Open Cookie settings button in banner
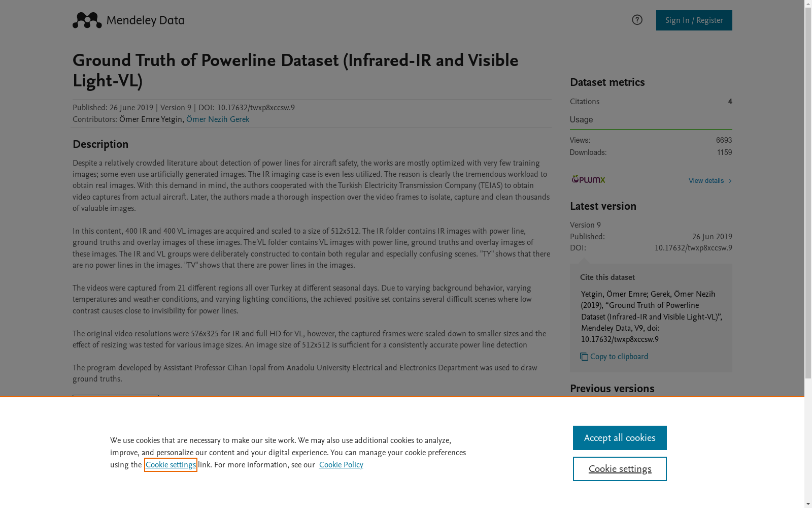This screenshot has width=812, height=508. coord(619,469)
